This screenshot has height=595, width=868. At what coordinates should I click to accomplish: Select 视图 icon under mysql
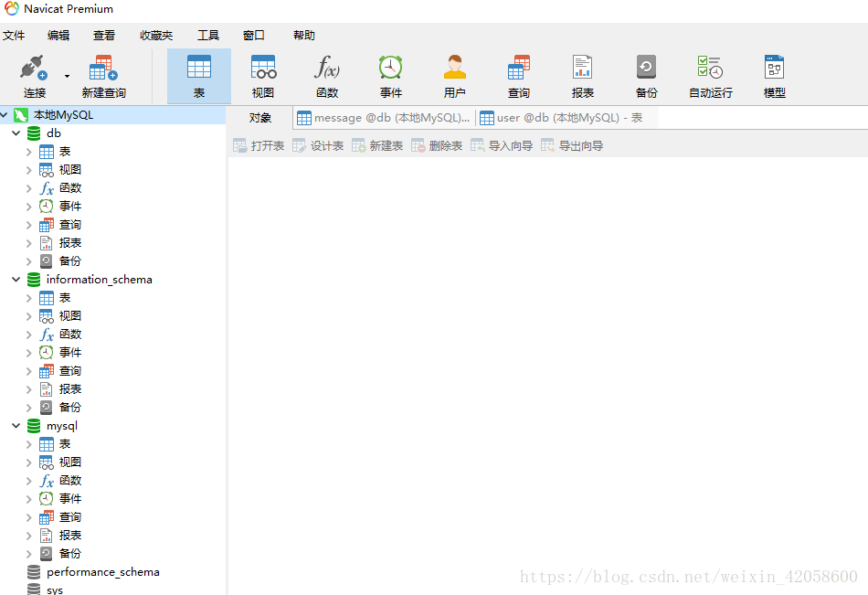(47, 462)
